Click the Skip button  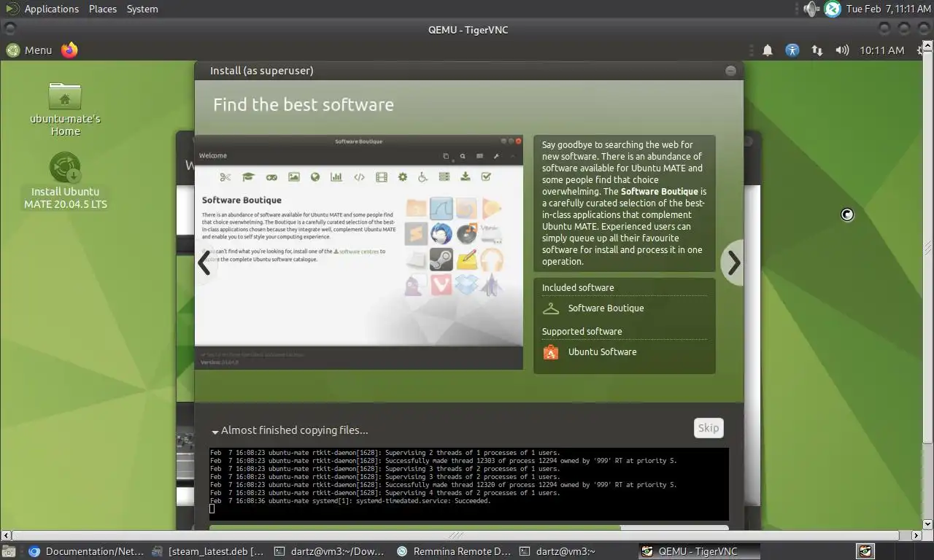pyautogui.click(x=709, y=428)
